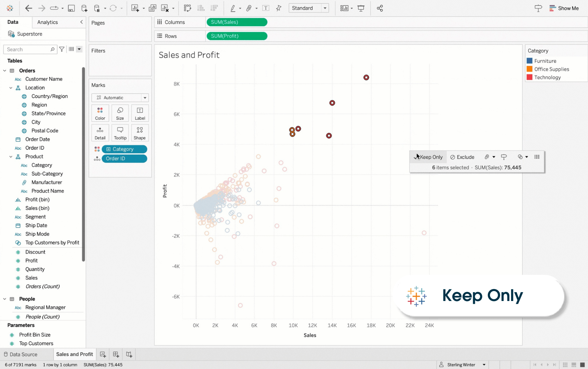This screenshot has width=588, height=369.
Task: Open the Automatic mark type dropdown
Action: tap(145, 98)
